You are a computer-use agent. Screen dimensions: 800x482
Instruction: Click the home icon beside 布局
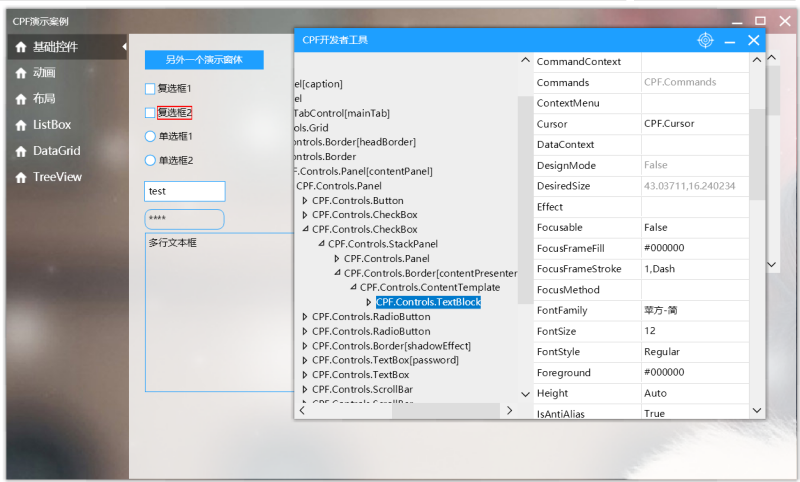tap(21, 99)
